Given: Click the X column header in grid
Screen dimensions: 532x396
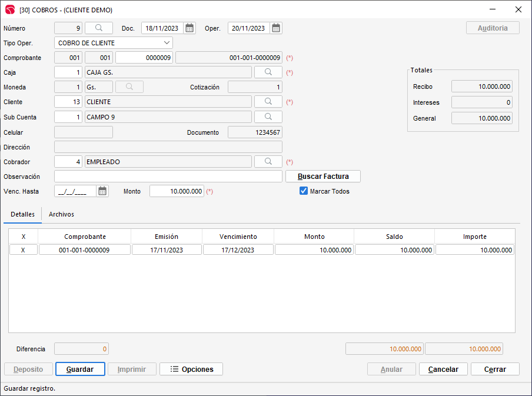Looking at the screenshot, I should click(x=24, y=237).
